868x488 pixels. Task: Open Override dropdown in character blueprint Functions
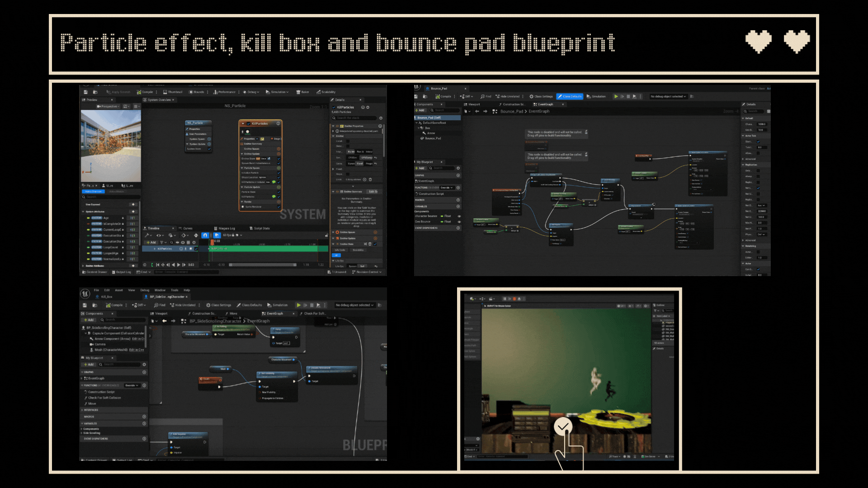(131, 385)
